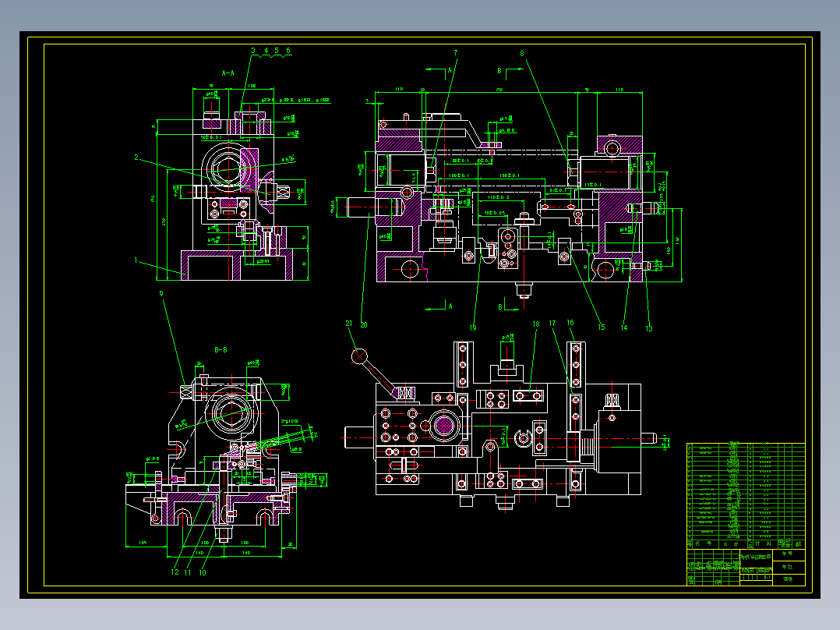
Task: Select part callout number 2
Action: (x=136, y=157)
